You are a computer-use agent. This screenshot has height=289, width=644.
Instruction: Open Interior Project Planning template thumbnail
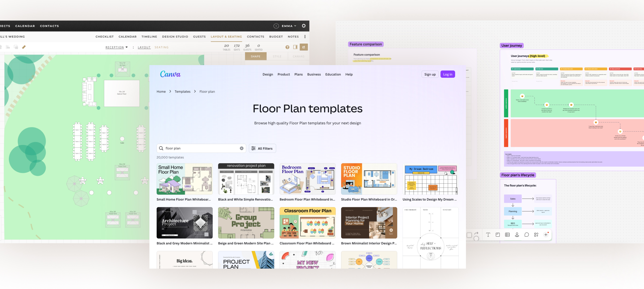click(369, 223)
